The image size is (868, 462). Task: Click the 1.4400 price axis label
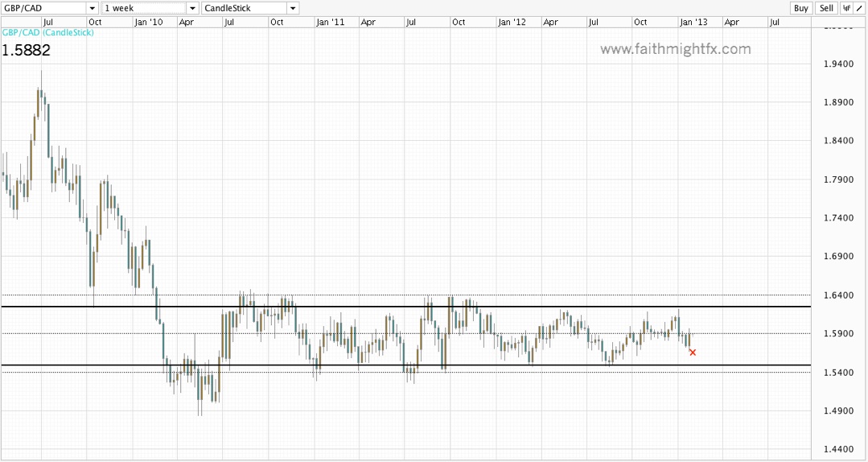(x=838, y=449)
